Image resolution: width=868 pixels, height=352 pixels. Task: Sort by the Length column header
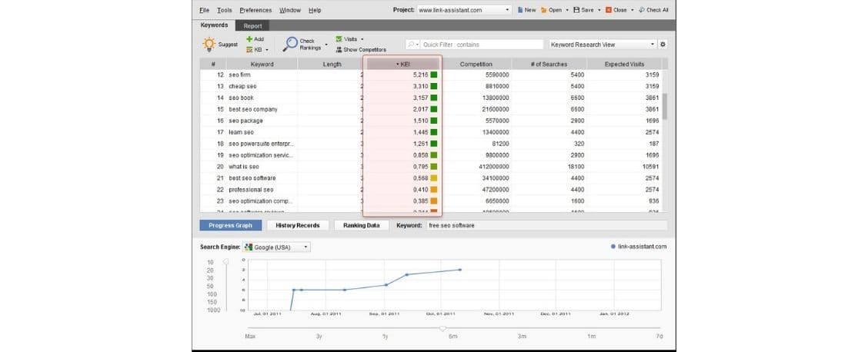332,64
